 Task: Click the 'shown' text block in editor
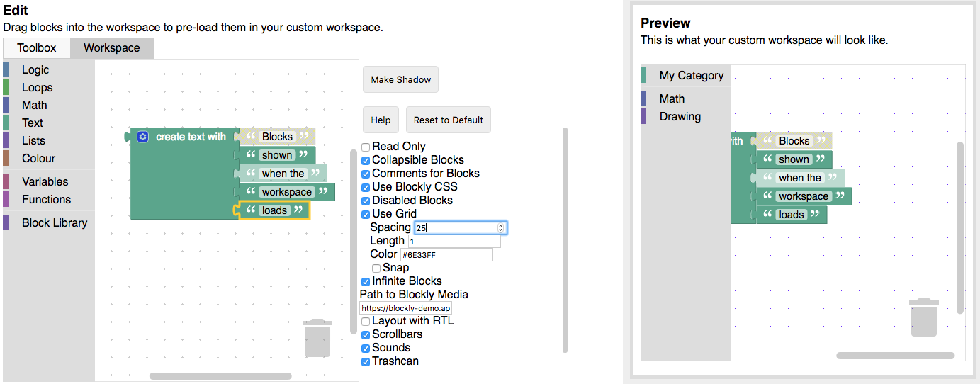tap(276, 155)
